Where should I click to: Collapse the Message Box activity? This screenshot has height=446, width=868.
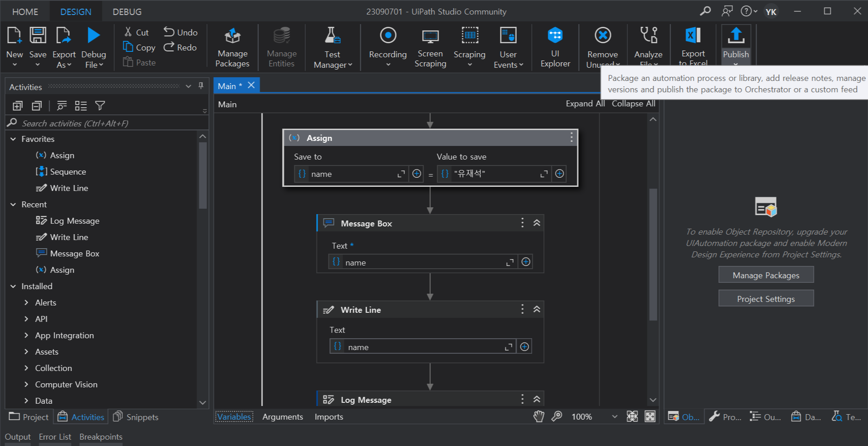(537, 223)
